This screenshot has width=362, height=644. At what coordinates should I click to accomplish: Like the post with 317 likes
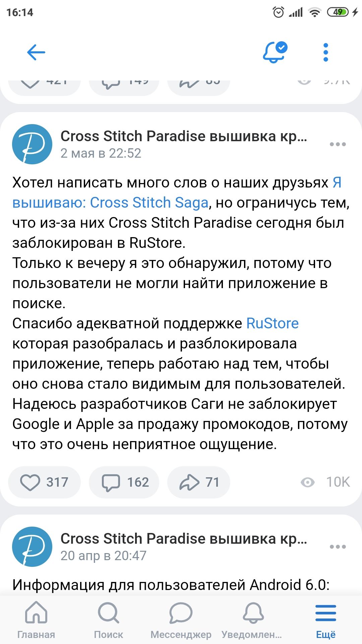click(x=44, y=482)
